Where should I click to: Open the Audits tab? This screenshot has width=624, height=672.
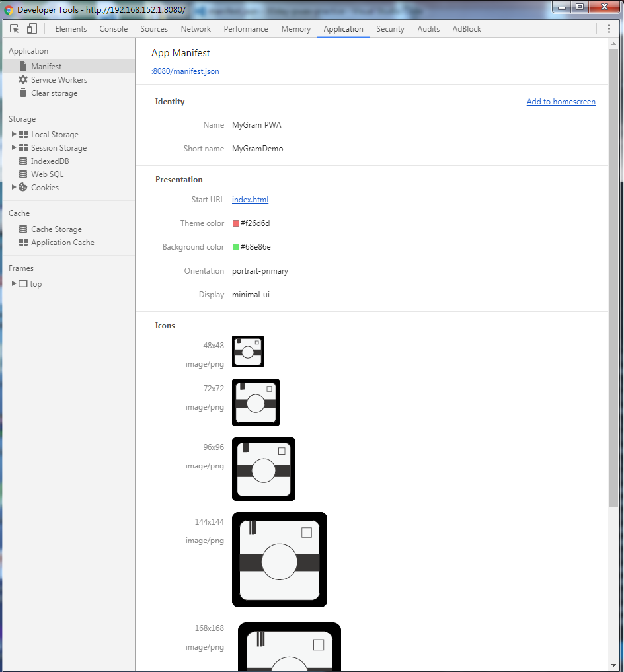coord(428,28)
